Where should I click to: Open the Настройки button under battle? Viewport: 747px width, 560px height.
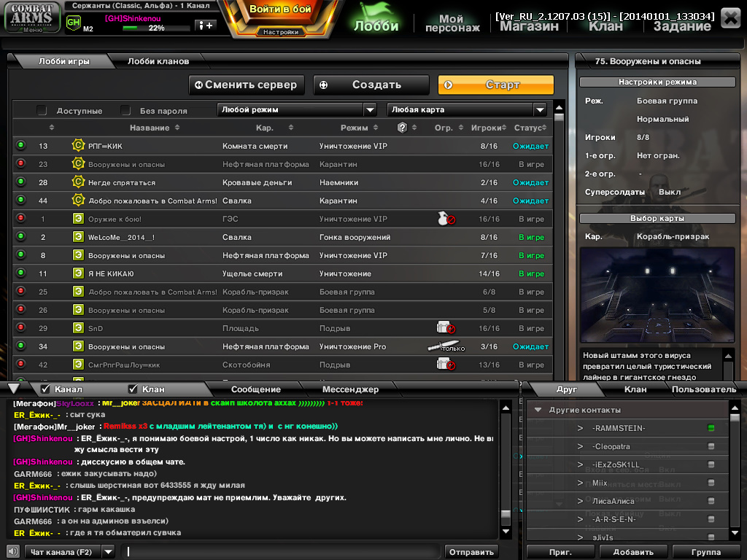tap(281, 32)
